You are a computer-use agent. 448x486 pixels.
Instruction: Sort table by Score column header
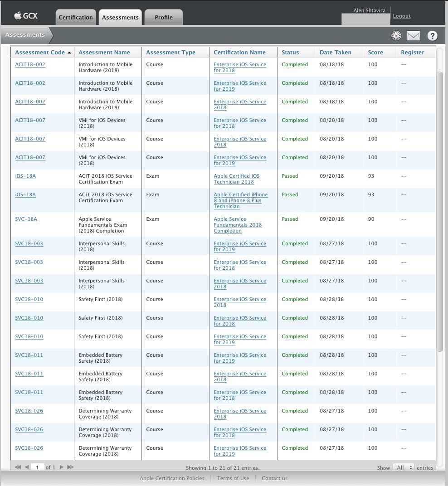pos(375,53)
